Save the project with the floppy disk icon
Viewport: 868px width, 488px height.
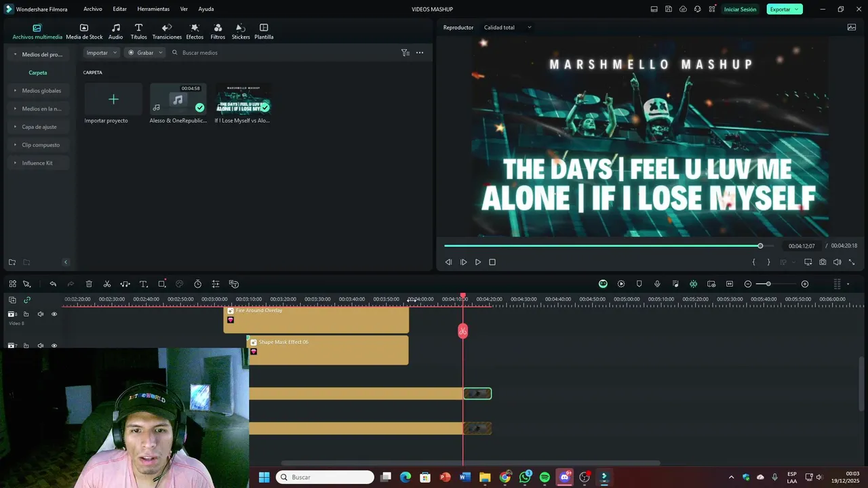coord(669,9)
